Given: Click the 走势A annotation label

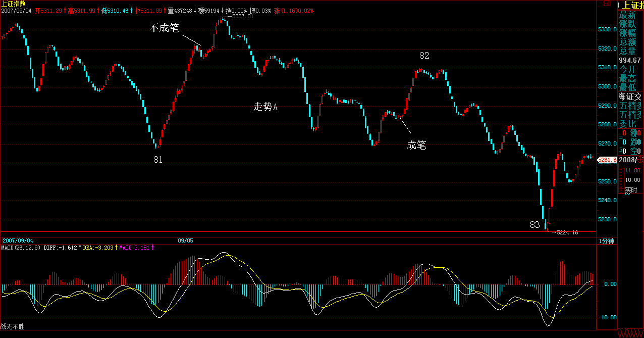Looking at the screenshot, I should pyautogui.click(x=265, y=107).
